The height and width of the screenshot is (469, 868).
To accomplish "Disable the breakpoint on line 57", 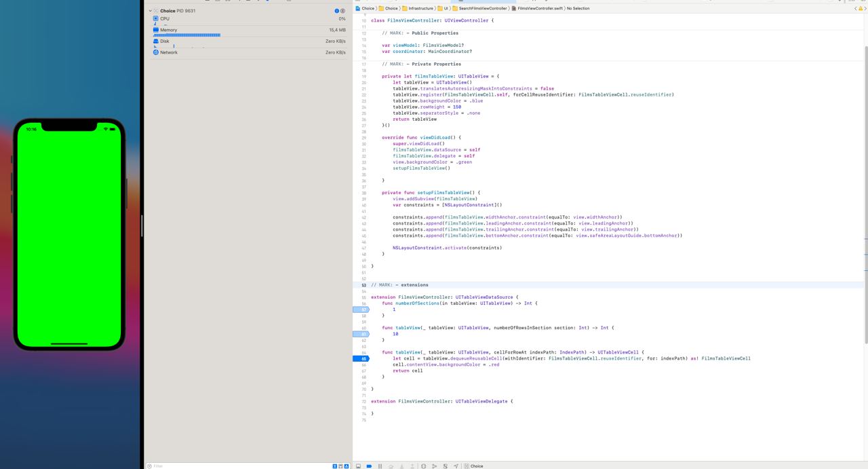I will 361,309.
